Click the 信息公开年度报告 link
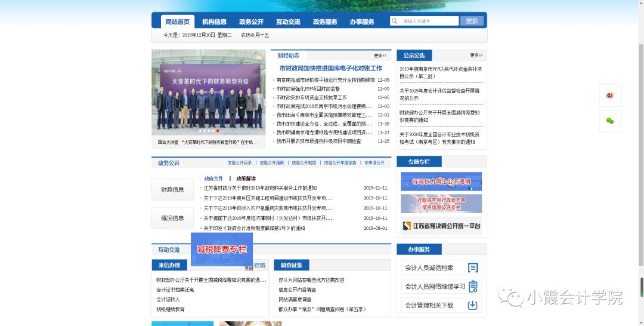Viewport: 644px width, 326px height. pos(340,163)
